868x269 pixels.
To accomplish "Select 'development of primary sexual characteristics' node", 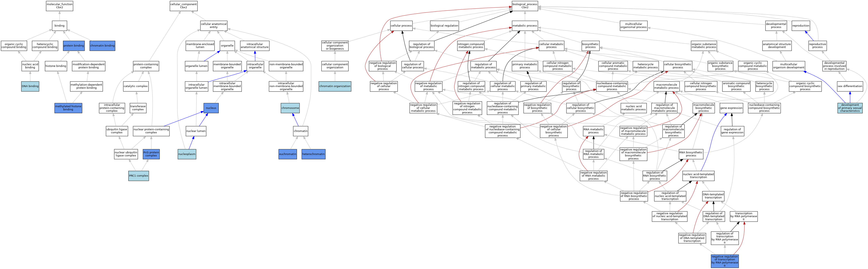I will 850,108.
